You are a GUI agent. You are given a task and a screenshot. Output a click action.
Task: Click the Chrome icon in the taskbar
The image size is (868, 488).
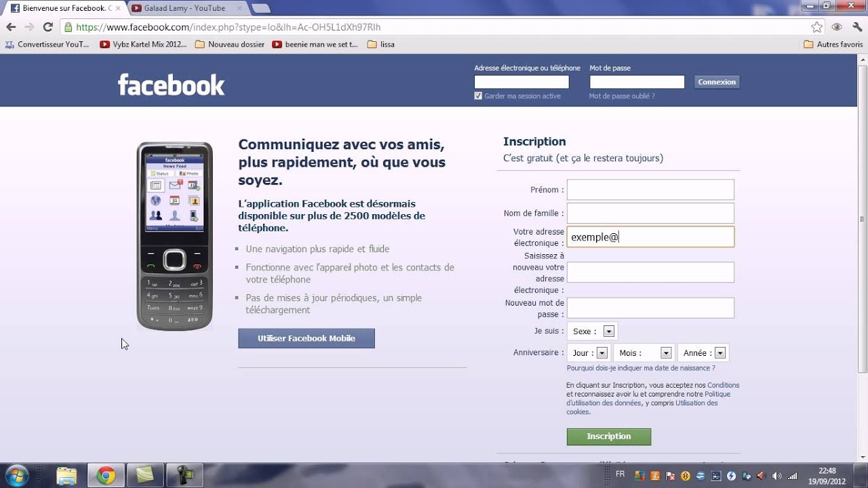[x=106, y=476]
